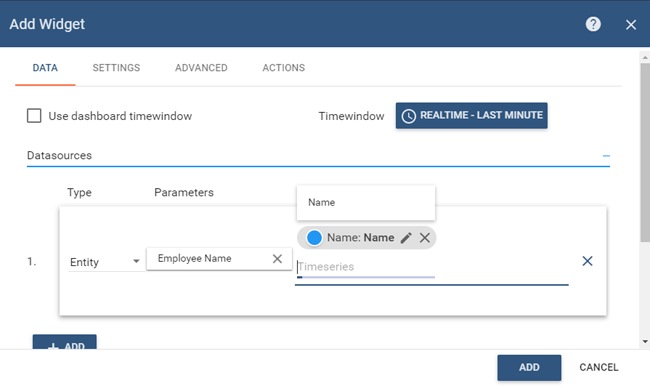Edit the Name data key with pencil icon
Screen dimensions: 650x386
pos(406,238)
